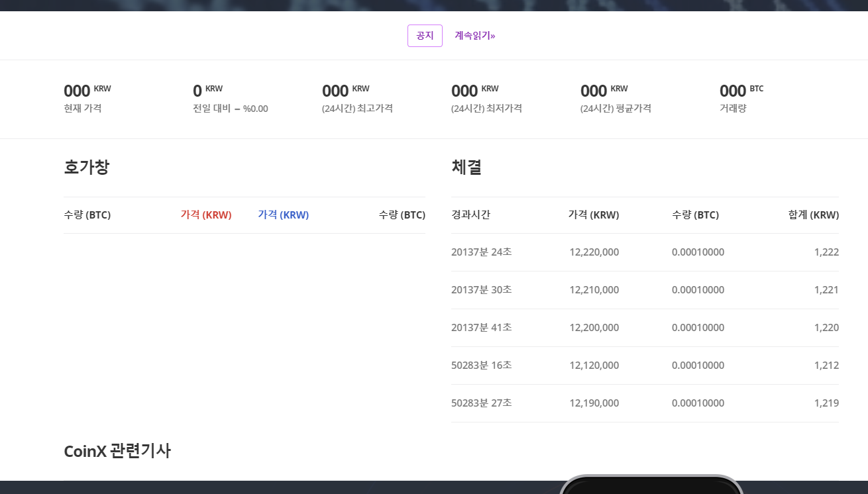Click the 체결 panel heading

pyautogui.click(x=466, y=168)
